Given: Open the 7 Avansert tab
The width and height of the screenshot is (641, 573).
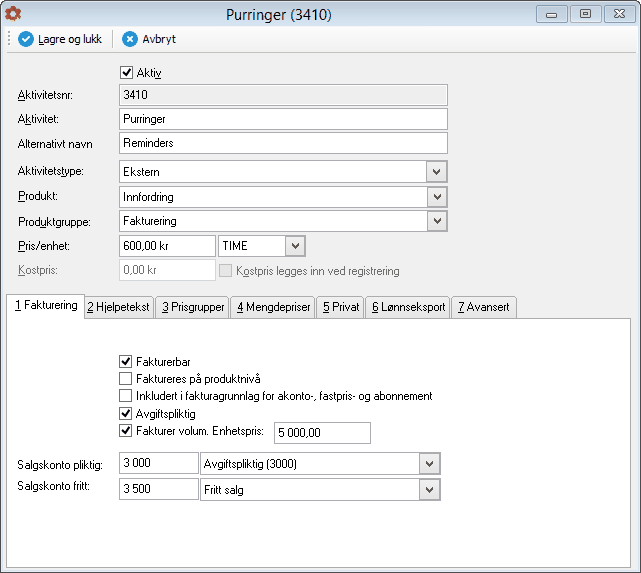Looking at the screenshot, I should click(484, 307).
